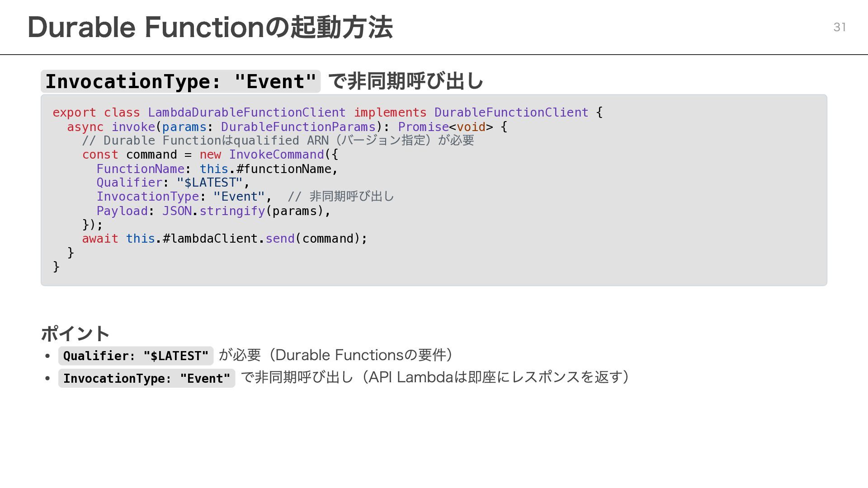Screen dimensions: 868x488
Task: Click the InvocationType "Event" bullet code badge
Action: (146, 379)
